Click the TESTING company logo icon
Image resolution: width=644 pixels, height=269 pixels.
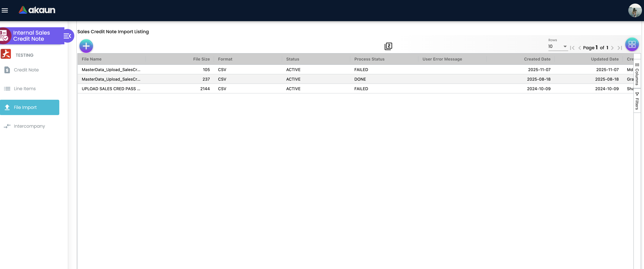pos(6,54)
